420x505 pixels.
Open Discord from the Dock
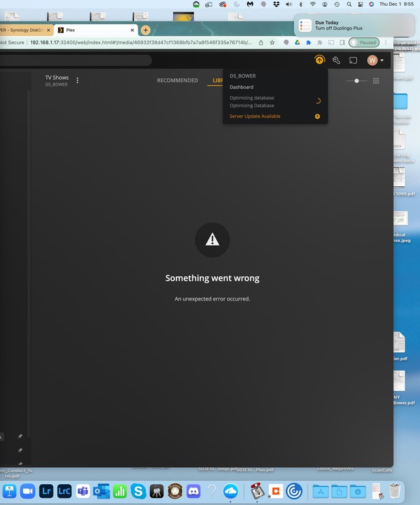click(x=193, y=491)
